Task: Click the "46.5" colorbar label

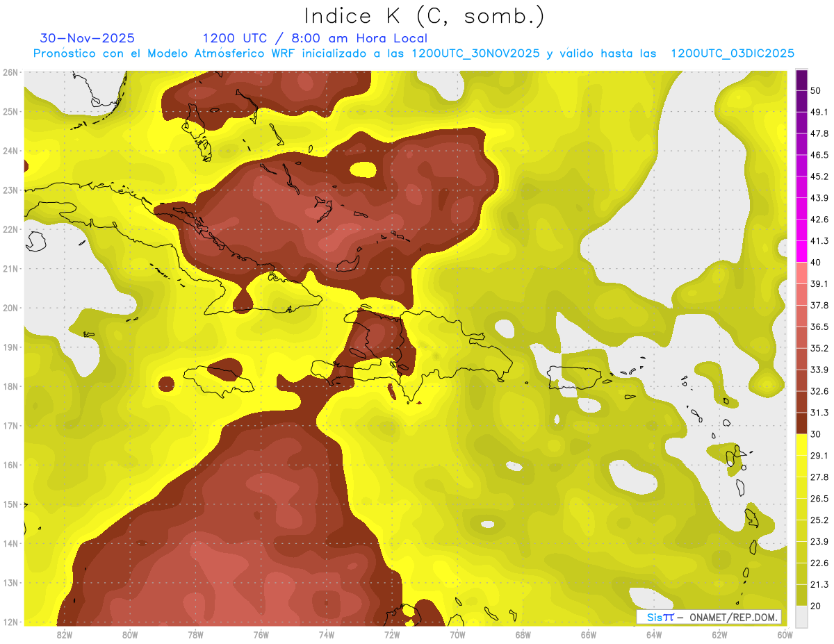Action: pos(819,155)
